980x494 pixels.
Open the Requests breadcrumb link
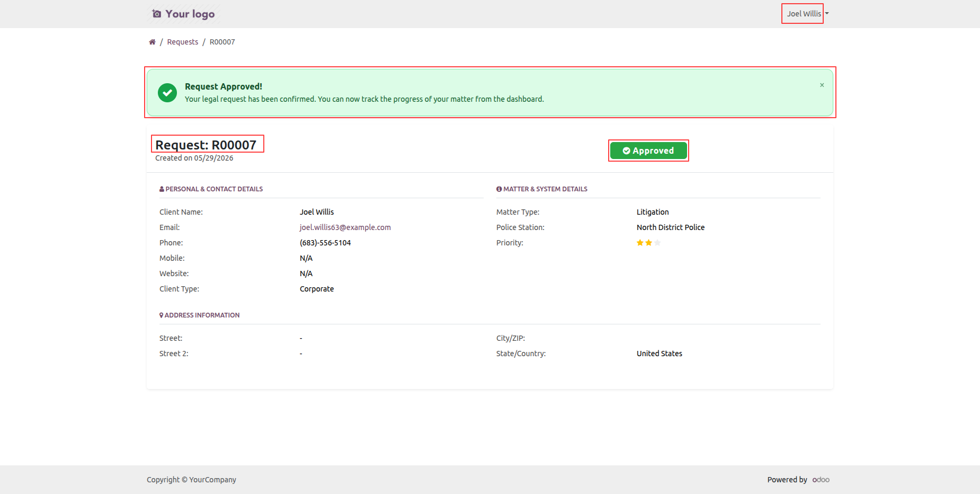pos(182,42)
